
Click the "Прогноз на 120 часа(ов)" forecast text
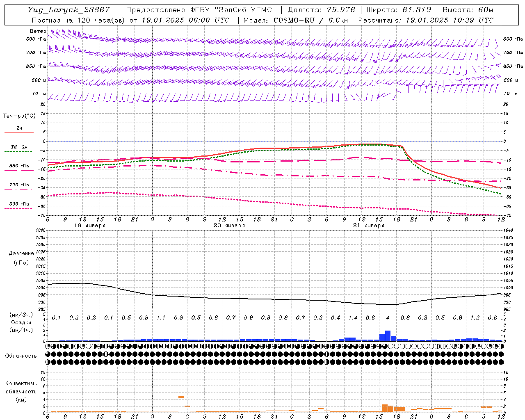(x=79, y=20)
